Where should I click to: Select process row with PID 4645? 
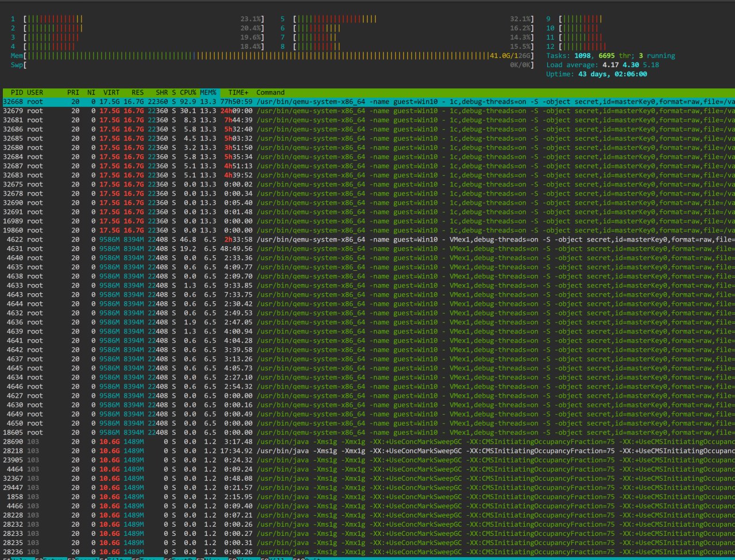pyautogui.click(x=367, y=368)
